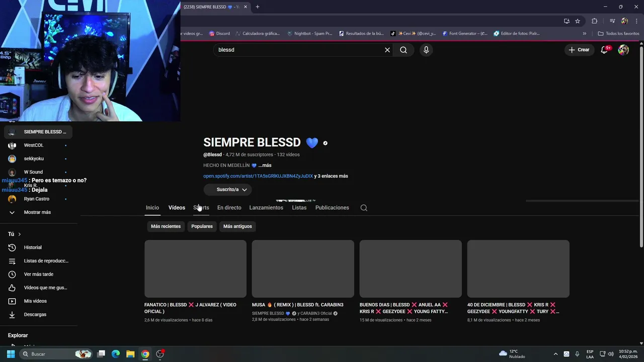The width and height of the screenshot is (644, 362).
Task: Expand channel description with ...más
Action: (x=265, y=165)
